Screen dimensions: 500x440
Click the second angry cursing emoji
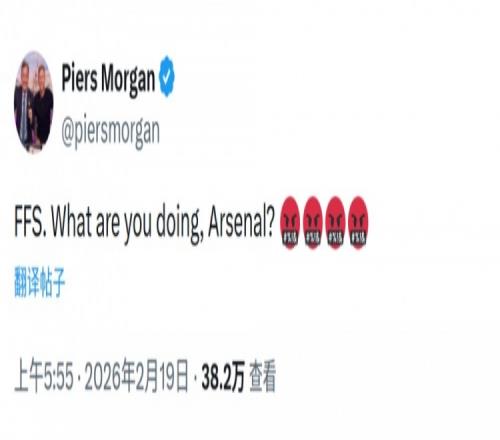pyautogui.click(x=313, y=222)
